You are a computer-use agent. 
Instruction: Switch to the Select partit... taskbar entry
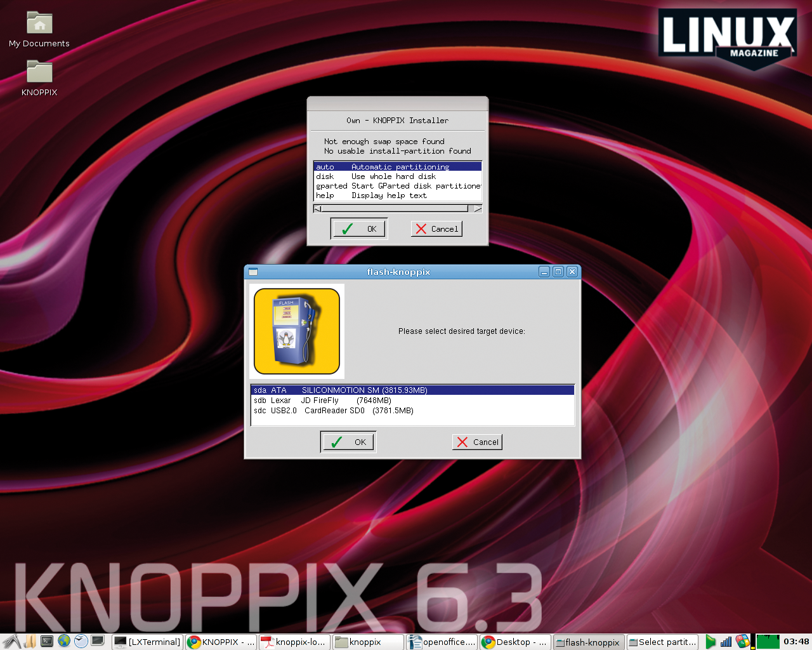click(x=662, y=642)
